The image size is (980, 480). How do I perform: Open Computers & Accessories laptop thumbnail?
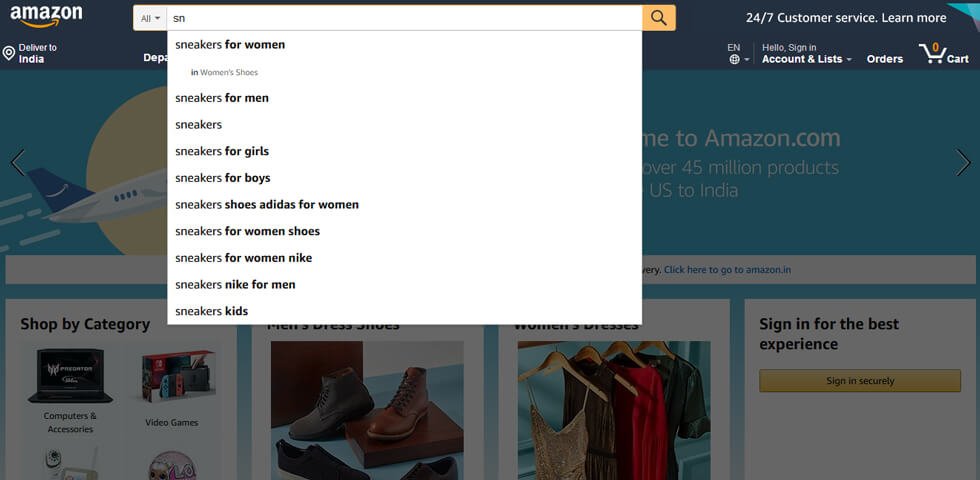70,376
